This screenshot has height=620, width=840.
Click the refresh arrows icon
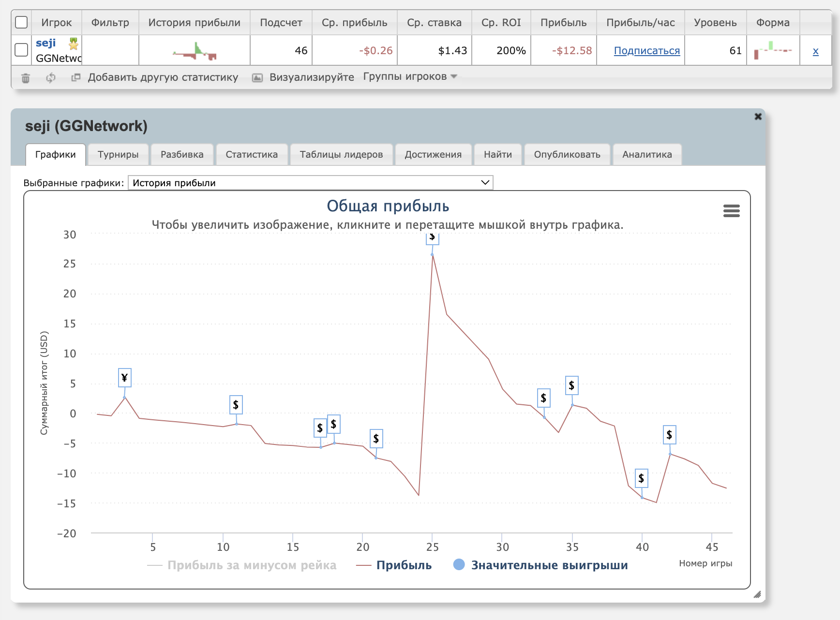pos(50,78)
